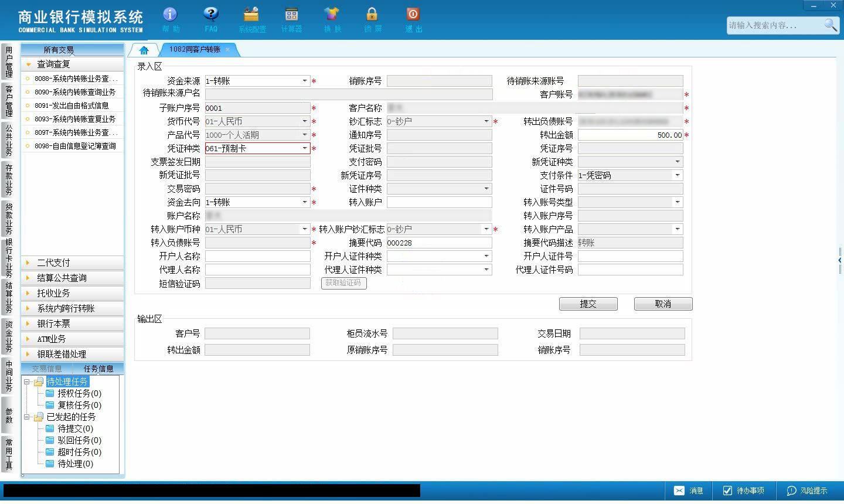Expand the 系统内跨行转账 section
The height and width of the screenshot is (504, 844).
coord(73,308)
